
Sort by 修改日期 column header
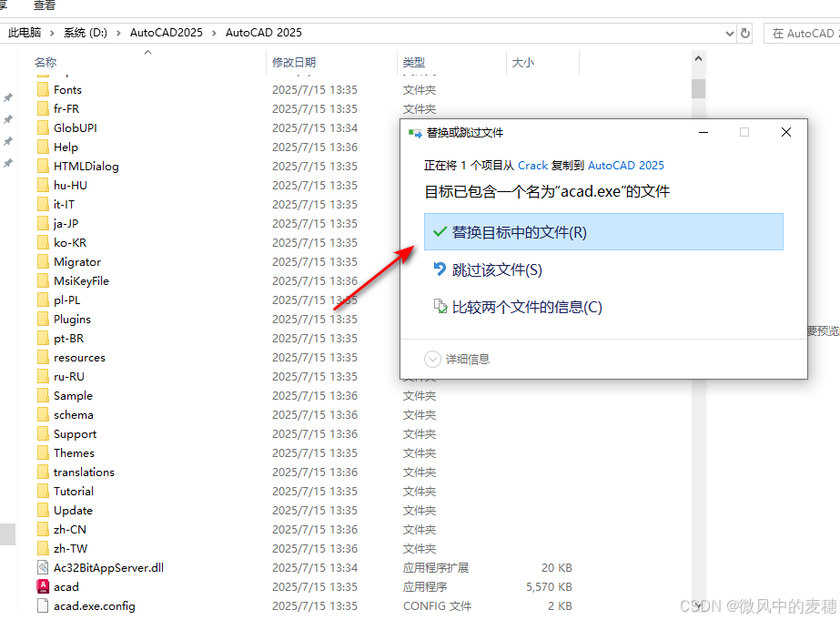[x=294, y=62]
